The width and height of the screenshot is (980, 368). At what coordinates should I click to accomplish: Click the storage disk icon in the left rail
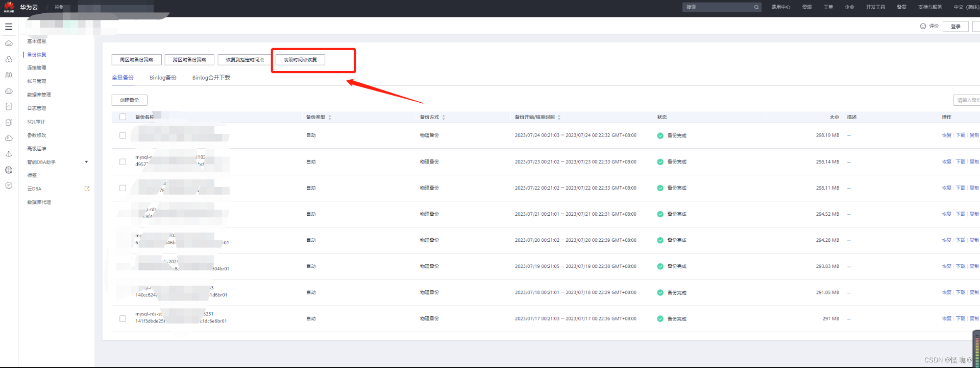9,106
